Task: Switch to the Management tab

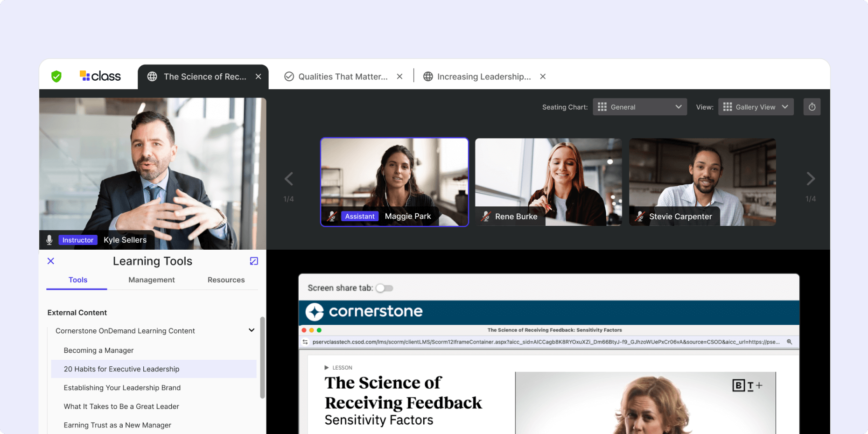Action: 152,280
